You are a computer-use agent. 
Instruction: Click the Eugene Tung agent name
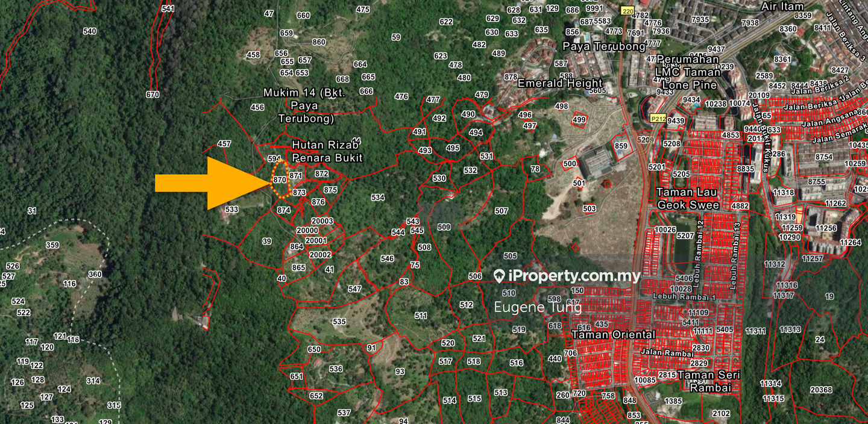pyautogui.click(x=538, y=307)
